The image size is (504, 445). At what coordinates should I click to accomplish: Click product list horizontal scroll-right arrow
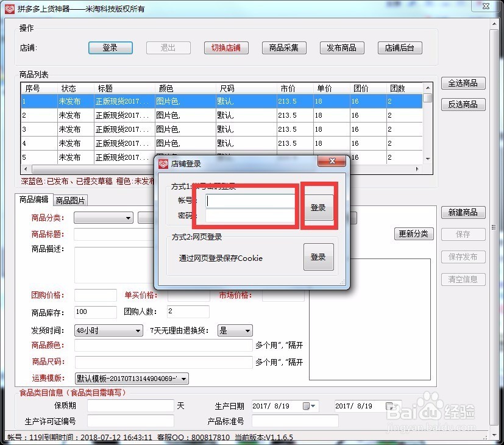417,169
